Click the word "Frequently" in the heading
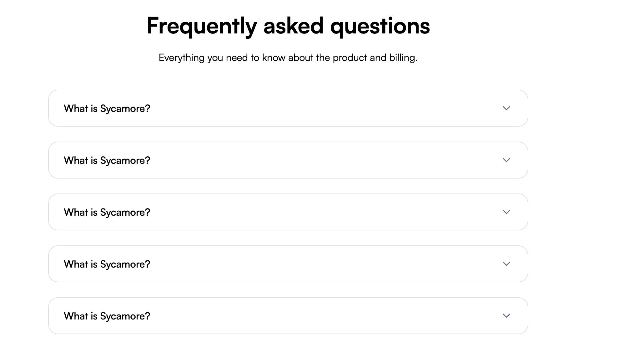 [202, 26]
